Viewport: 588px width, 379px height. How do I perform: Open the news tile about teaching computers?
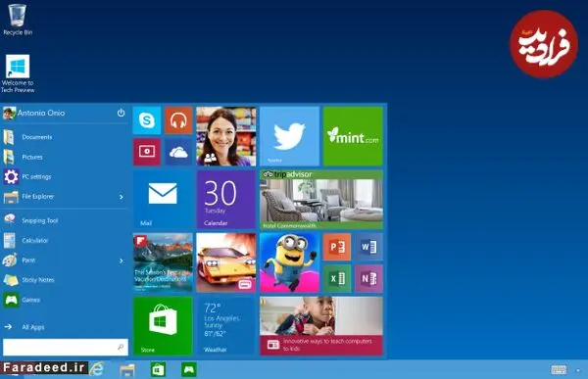coord(321,326)
